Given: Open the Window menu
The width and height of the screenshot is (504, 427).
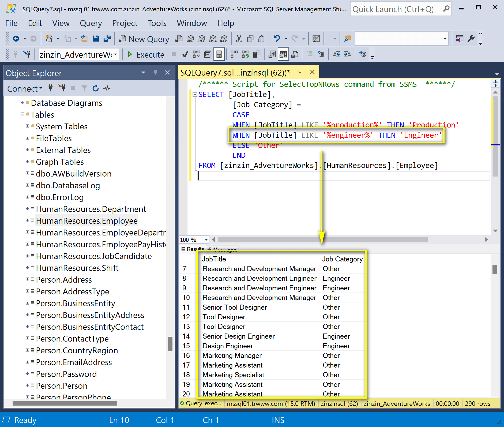Looking at the screenshot, I should coord(192,23).
